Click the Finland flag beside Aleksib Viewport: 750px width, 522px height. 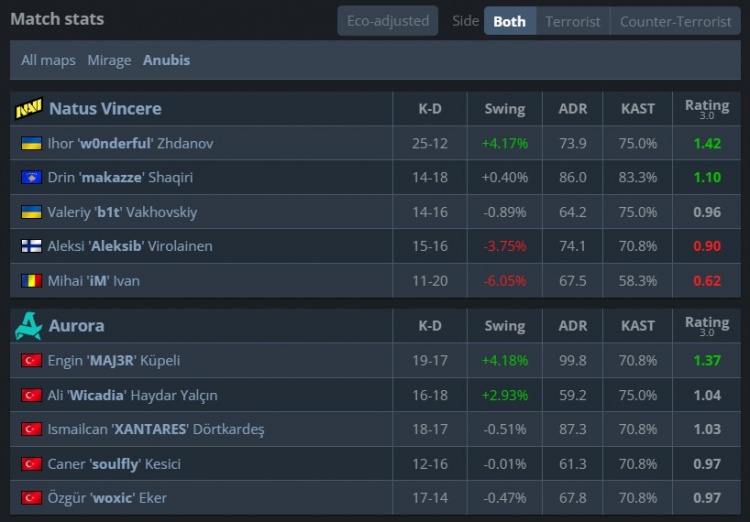click(31, 246)
